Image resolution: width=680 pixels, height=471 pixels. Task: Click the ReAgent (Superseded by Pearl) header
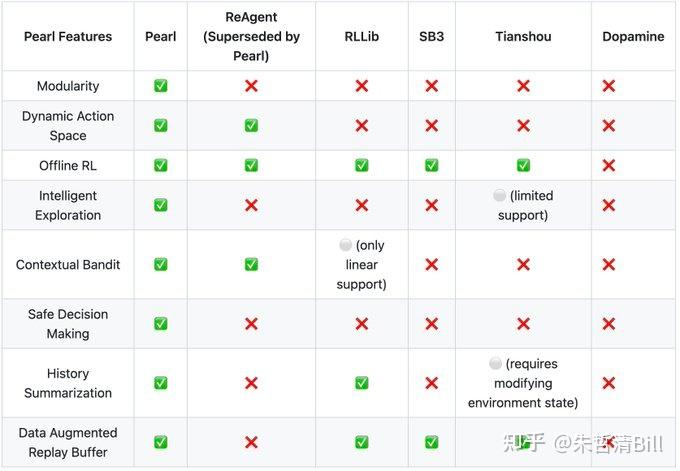[x=251, y=37]
